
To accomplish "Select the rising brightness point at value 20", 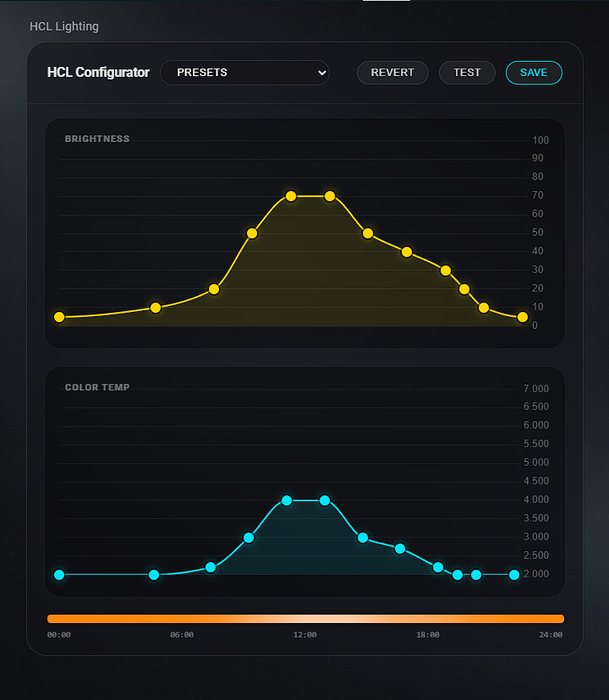I will (x=214, y=289).
